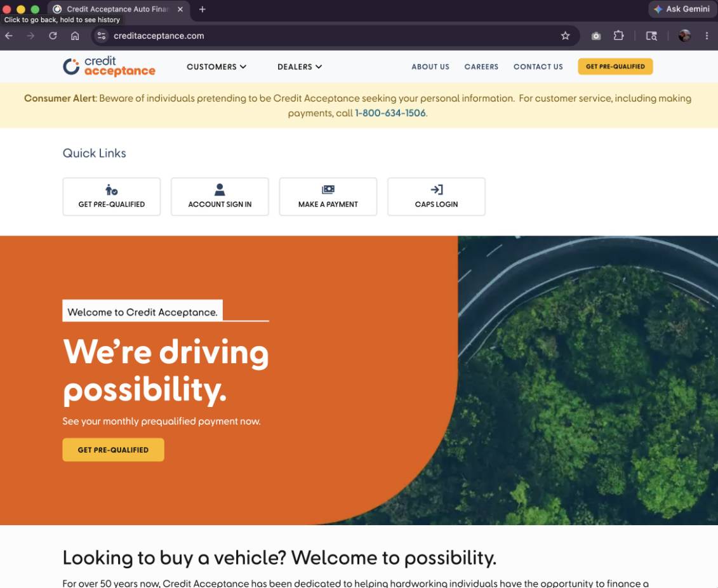
Task: Call link 1-800-634-1506 in consumer alert
Action: pyautogui.click(x=390, y=113)
